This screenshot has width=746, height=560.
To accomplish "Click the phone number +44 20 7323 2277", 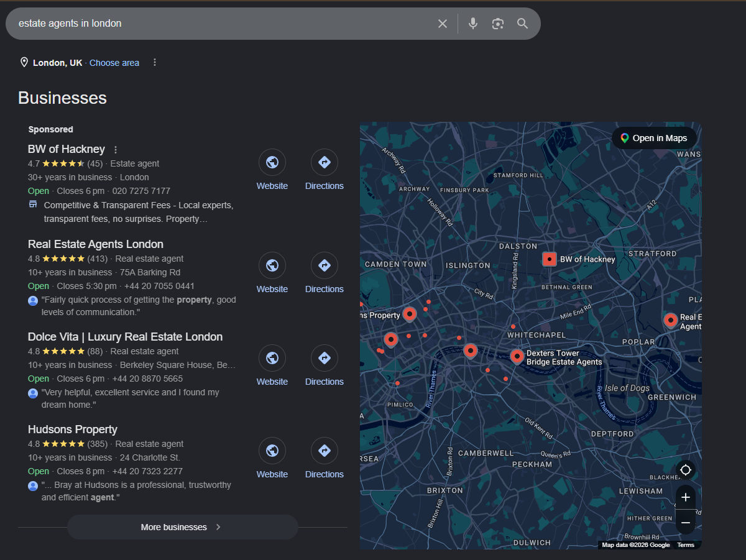I will point(147,471).
